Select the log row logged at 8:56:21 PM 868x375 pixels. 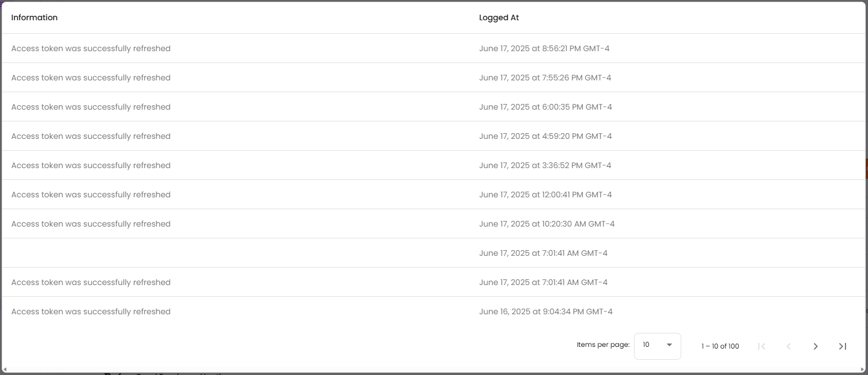click(544, 48)
